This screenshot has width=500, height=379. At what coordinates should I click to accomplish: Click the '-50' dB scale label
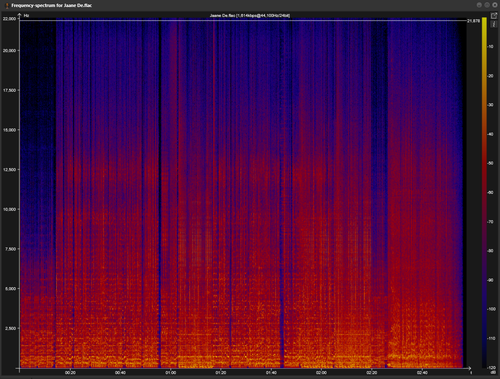click(x=490, y=163)
